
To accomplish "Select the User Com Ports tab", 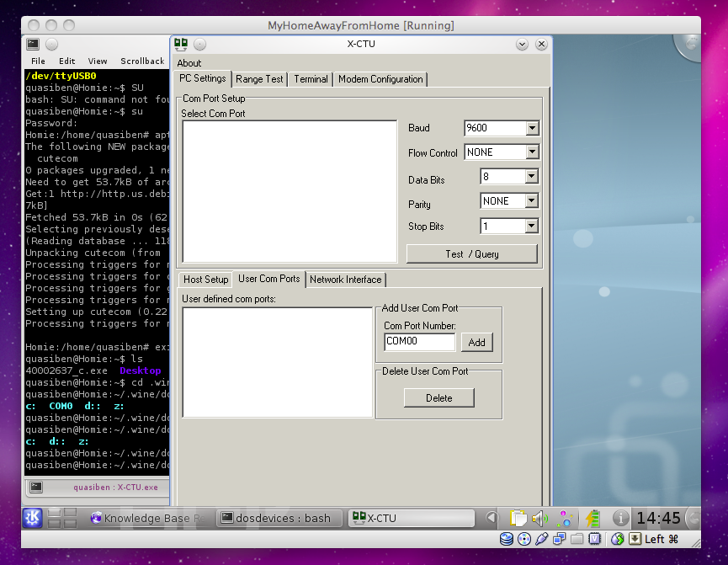I will (x=268, y=279).
